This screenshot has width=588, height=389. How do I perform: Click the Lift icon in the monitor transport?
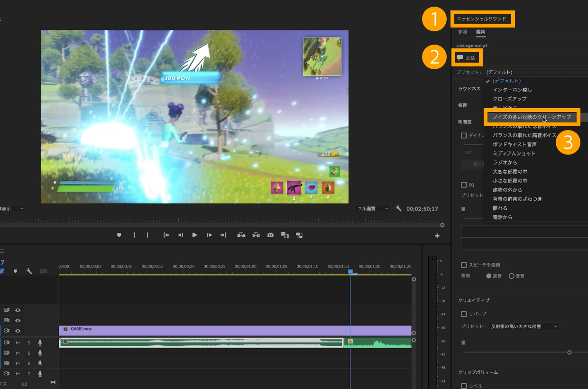point(241,235)
